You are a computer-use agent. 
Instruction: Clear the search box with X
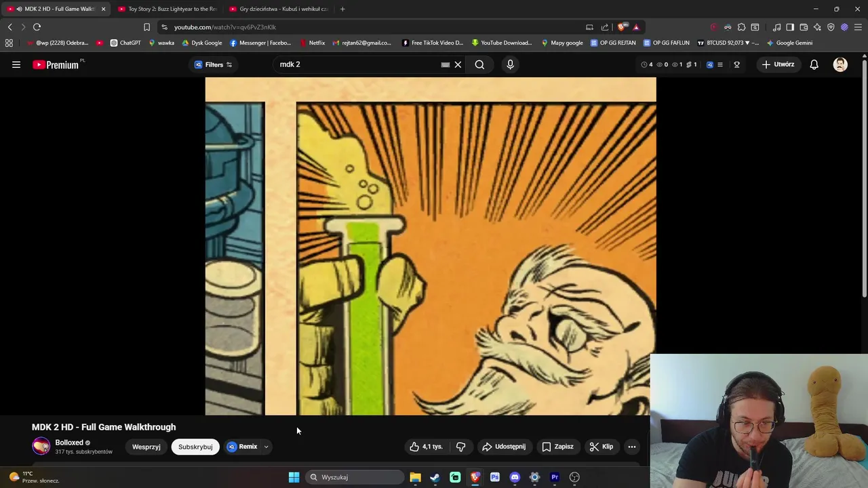(x=458, y=64)
